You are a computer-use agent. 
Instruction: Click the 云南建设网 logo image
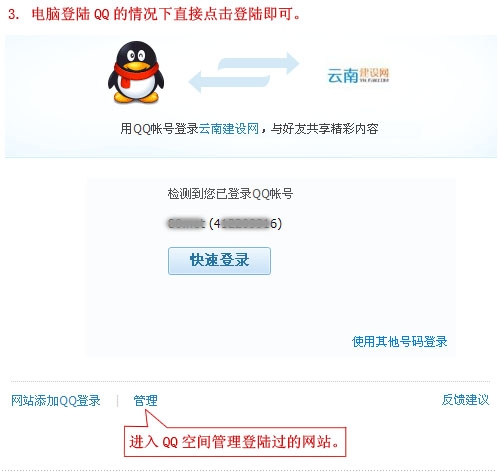pos(358,75)
